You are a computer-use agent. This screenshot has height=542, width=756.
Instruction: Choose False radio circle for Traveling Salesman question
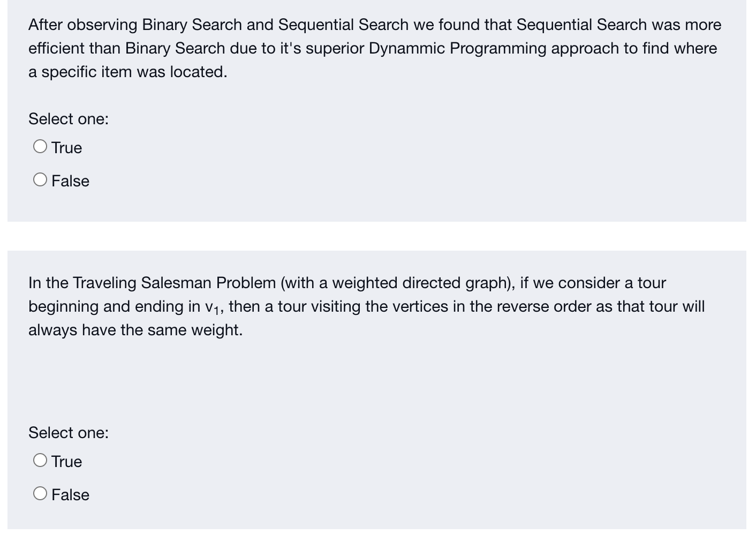click(x=40, y=494)
